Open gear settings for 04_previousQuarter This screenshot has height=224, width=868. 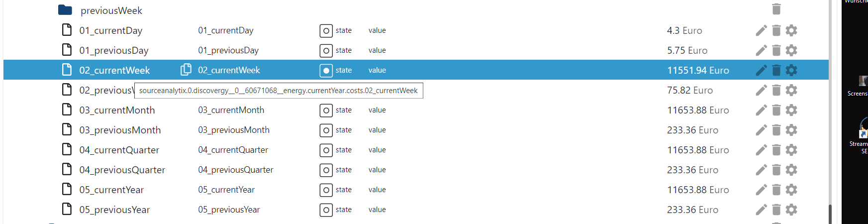791,170
